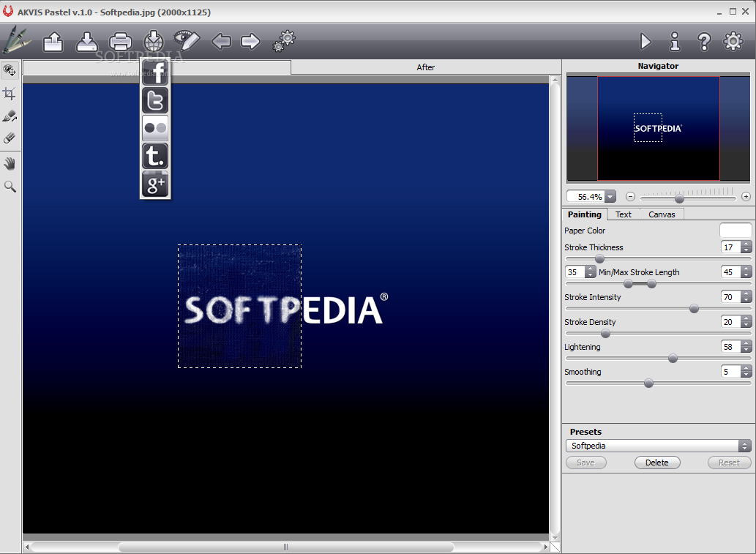Click the Before tab beside After

point(157,67)
